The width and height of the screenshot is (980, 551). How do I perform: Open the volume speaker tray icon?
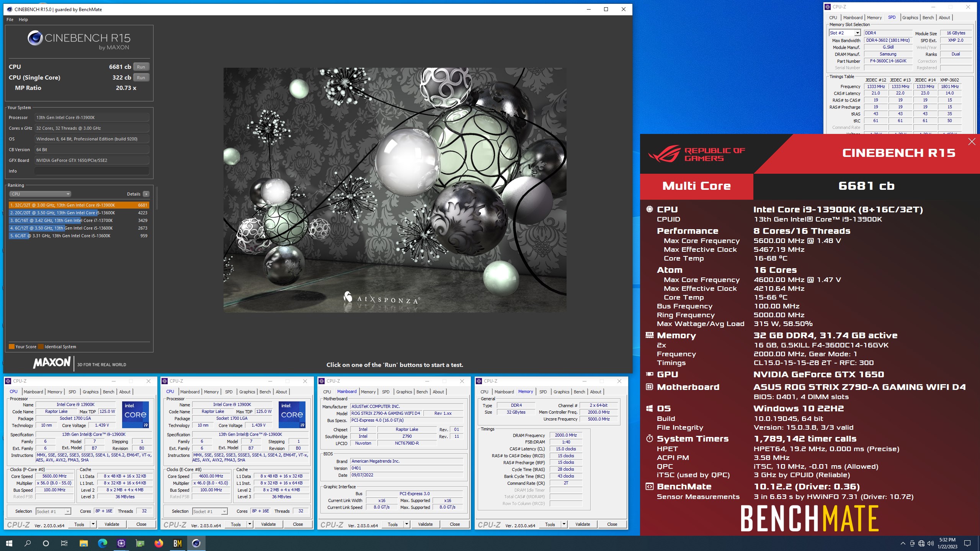[930, 543]
